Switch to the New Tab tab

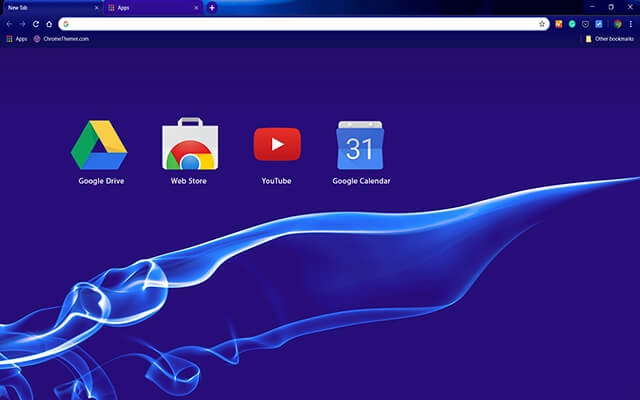pyautogui.click(x=51, y=8)
